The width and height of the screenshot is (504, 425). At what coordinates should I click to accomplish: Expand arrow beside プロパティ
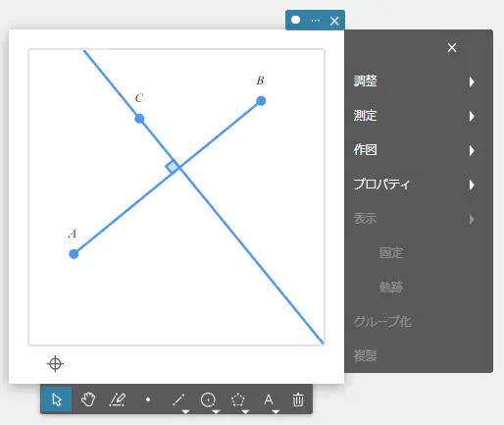tap(472, 185)
